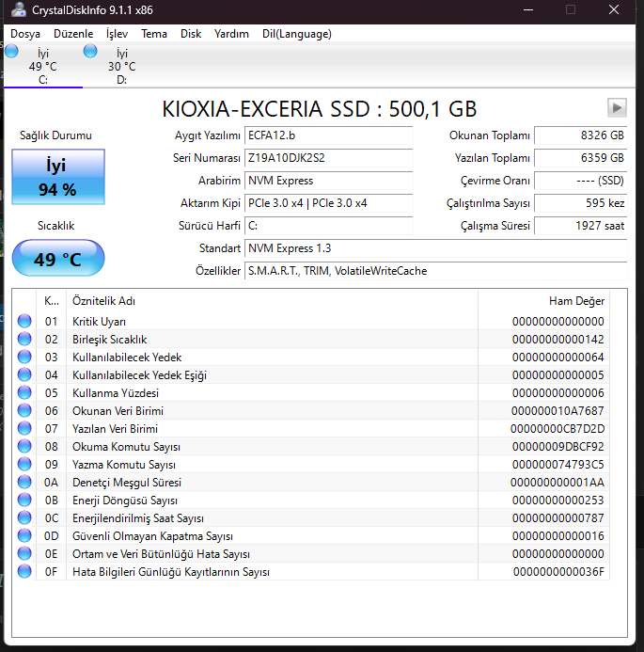Click the status orb for Yazma Komutu Sayısı
Image resolution: width=644 pixels, height=652 pixels.
[x=24, y=464]
